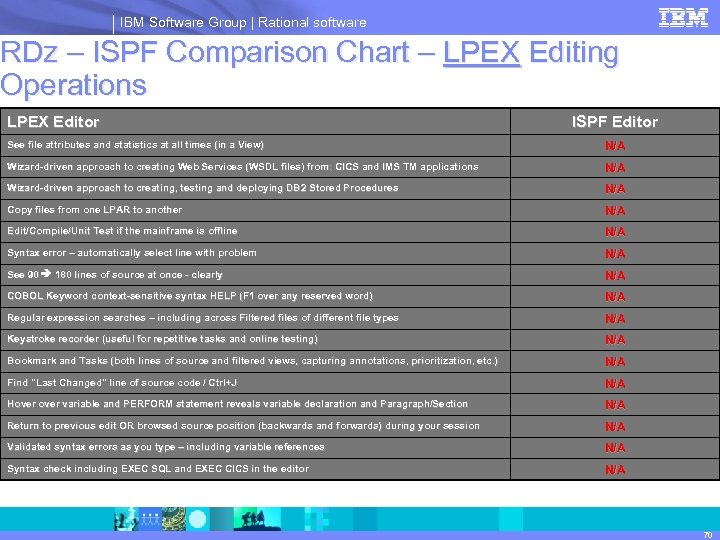Screen dimensions: 720x540
Task: Click 'Bookmark and Tasks' row text
Action: click(x=252, y=361)
